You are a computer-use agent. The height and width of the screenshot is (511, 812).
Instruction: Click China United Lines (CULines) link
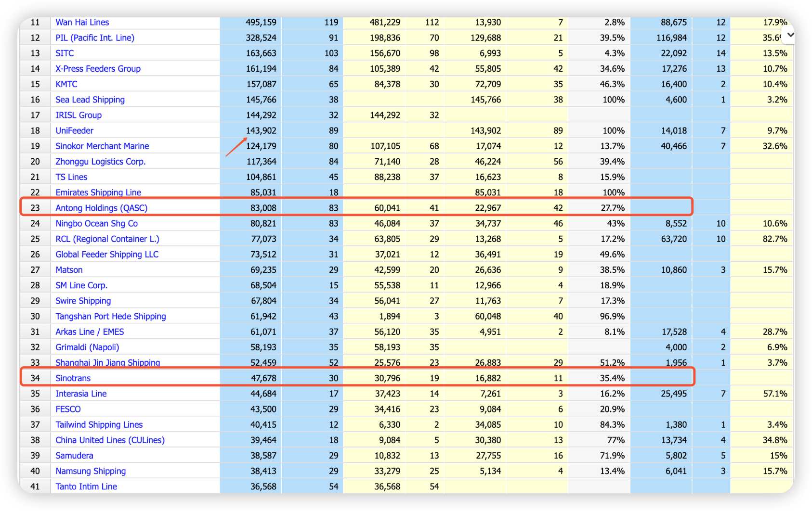[x=110, y=440]
